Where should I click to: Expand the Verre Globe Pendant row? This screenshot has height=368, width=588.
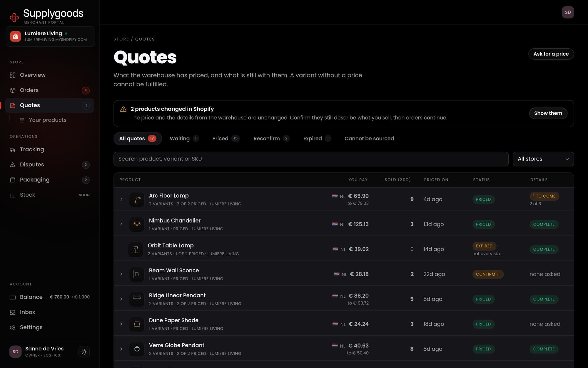[121, 349]
